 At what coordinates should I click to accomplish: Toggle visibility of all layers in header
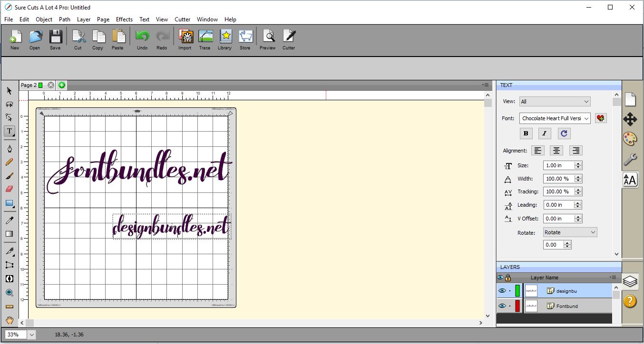pos(500,277)
